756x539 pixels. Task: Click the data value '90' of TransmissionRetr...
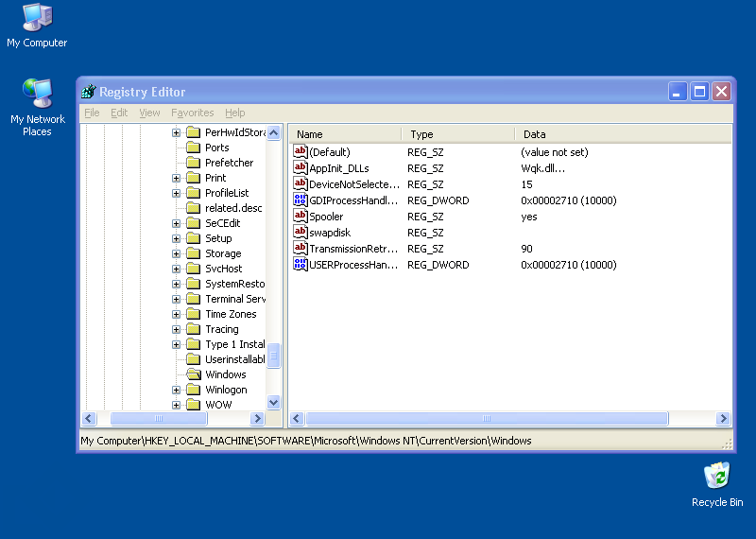pos(526,249)
